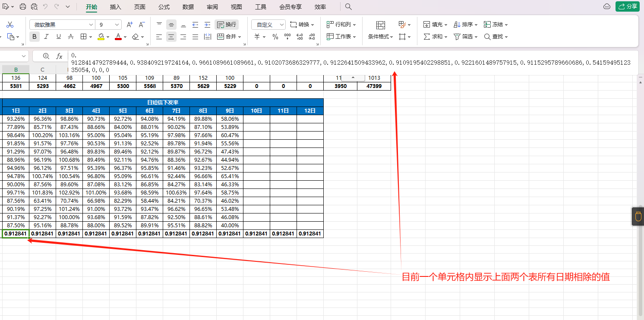The height and width of the screenshot is (320, 644).
Task: Click the 分享 share button
Action: point(628,6)
